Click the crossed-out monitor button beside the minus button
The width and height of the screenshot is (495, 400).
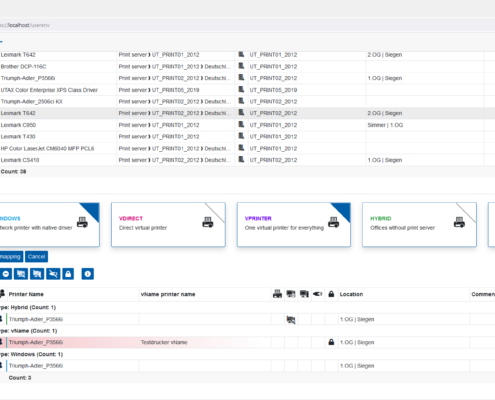tap(21, 274)
